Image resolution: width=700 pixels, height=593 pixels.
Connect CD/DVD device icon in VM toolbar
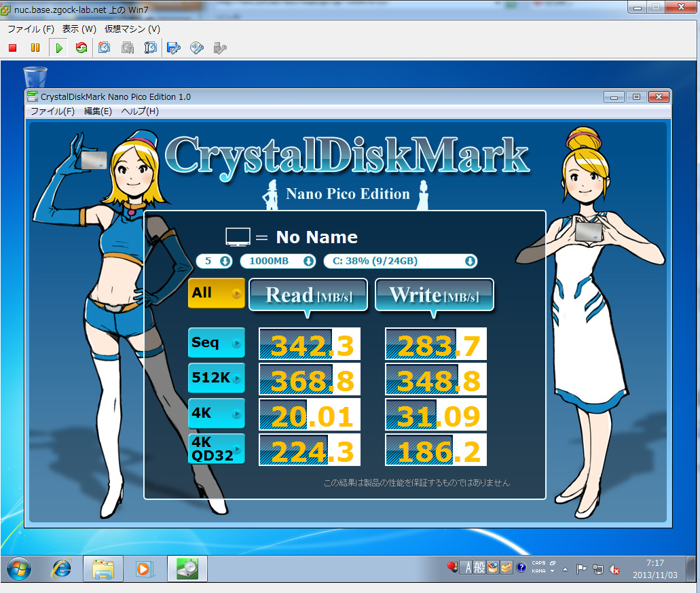(x=196, y=48)
